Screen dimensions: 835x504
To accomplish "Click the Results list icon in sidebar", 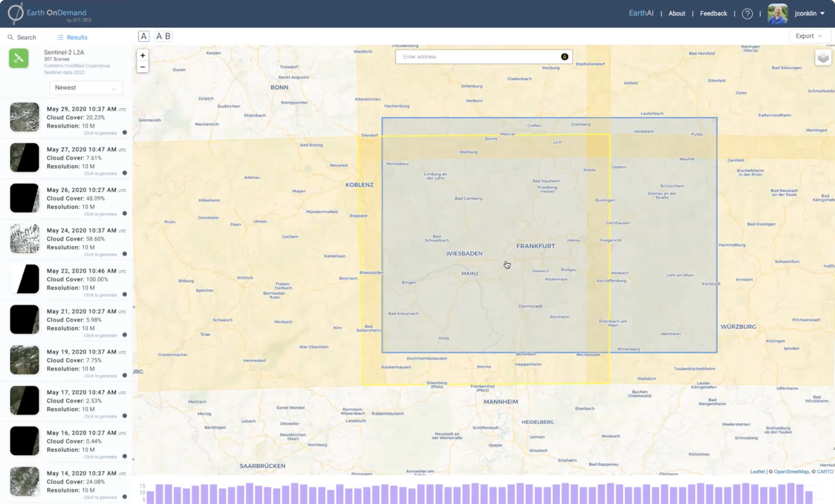I will [x=60, y=37].
